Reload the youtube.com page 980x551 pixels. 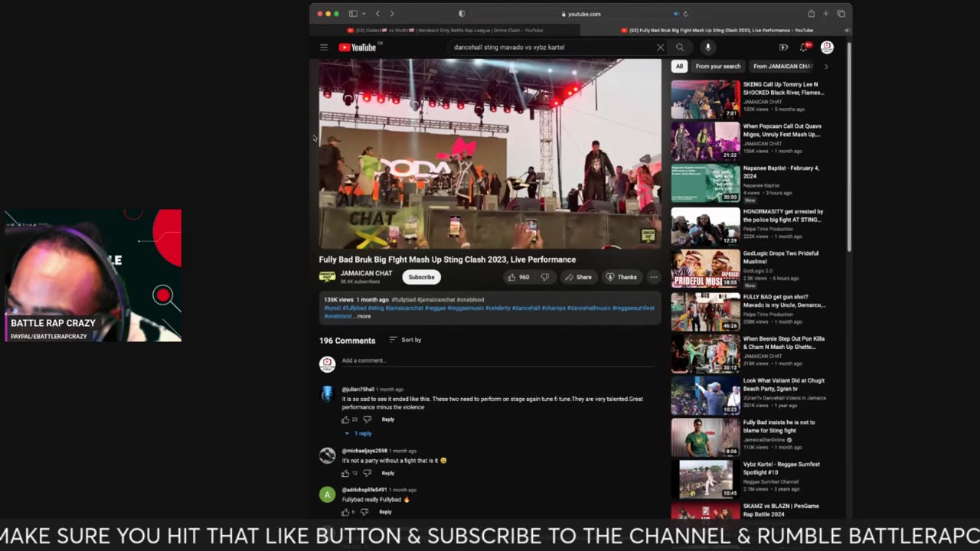[685, 14]
